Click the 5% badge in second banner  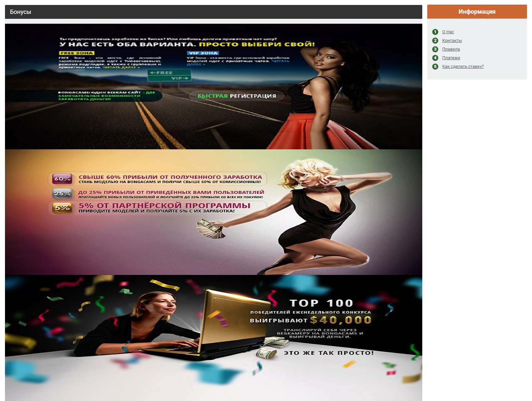pos(62,208)
